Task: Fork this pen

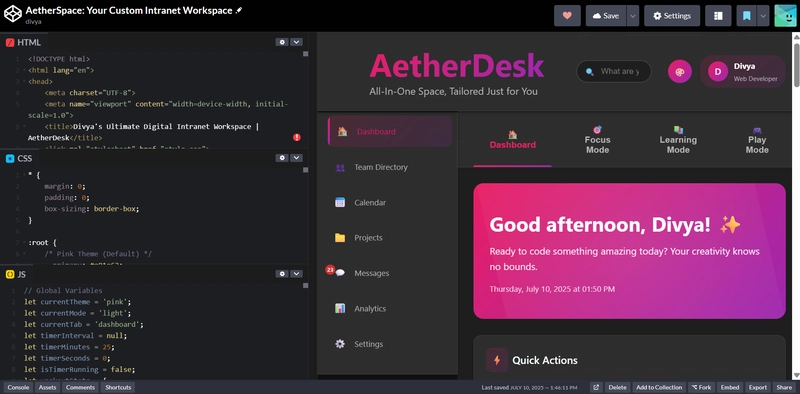Action: [x=701, y=387]
